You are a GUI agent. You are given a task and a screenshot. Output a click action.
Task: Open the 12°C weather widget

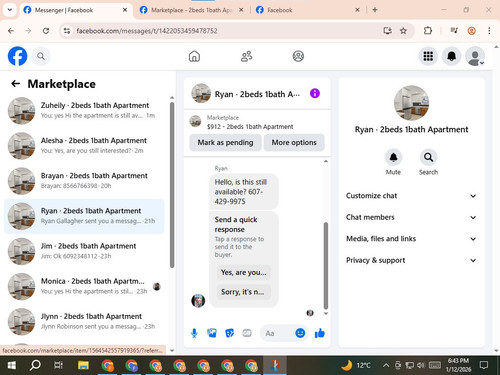pos(356,365)
